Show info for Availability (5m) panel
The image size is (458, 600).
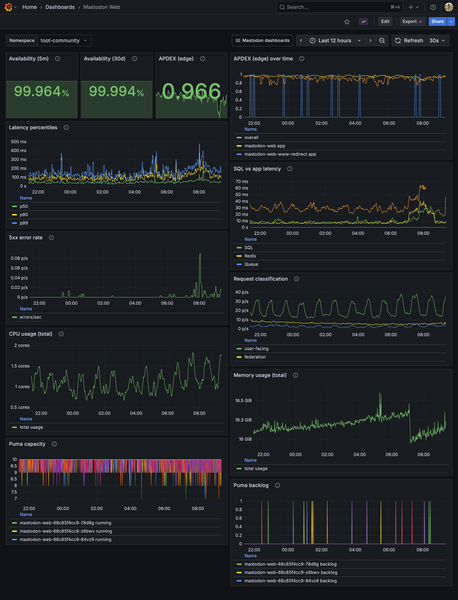pos(57,59)
